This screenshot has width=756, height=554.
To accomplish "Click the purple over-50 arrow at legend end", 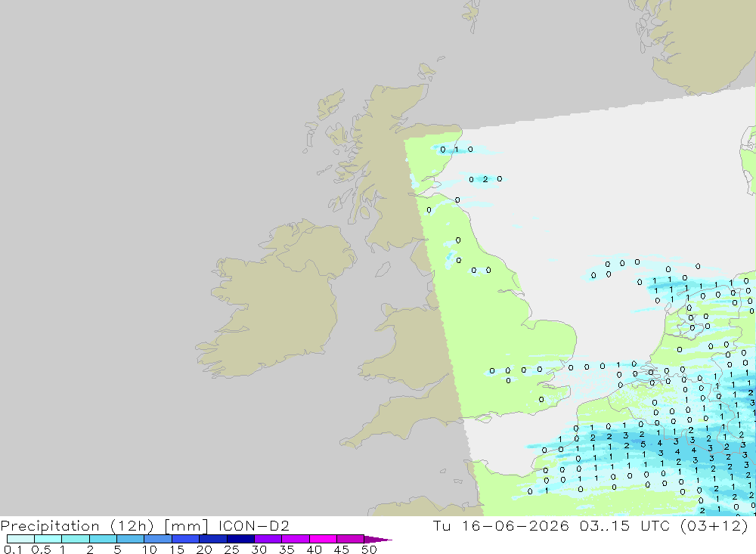I will point(378,540).
